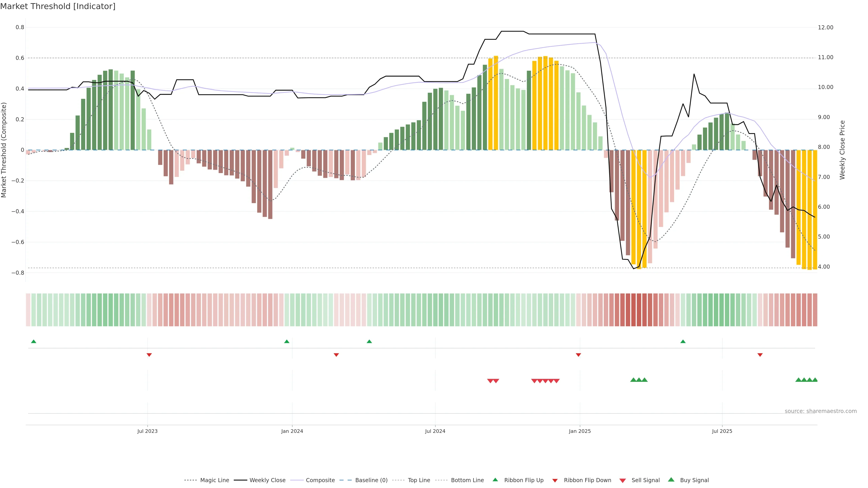Click the last buy signal triangle
The height and width of the screenshot is (488, 868).
(815, 380)
